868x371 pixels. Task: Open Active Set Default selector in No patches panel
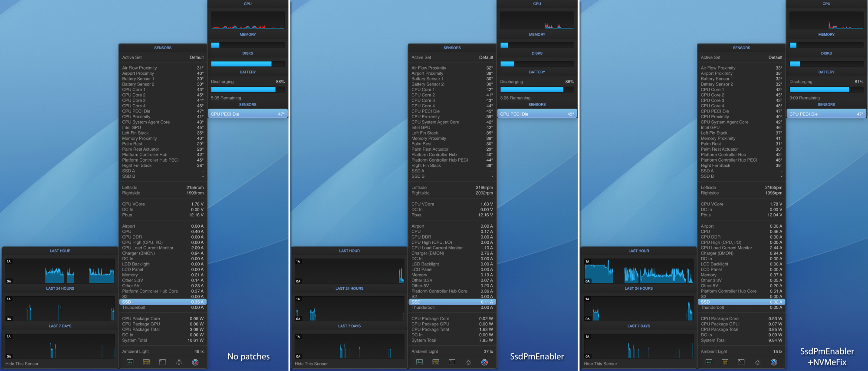coord(163,57)
